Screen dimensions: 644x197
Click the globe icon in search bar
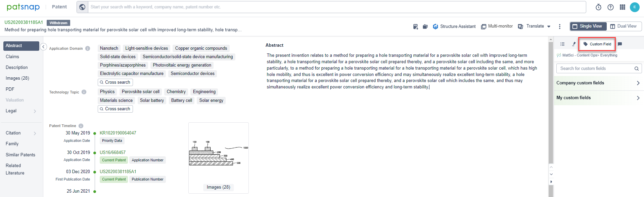click(82, 7)
